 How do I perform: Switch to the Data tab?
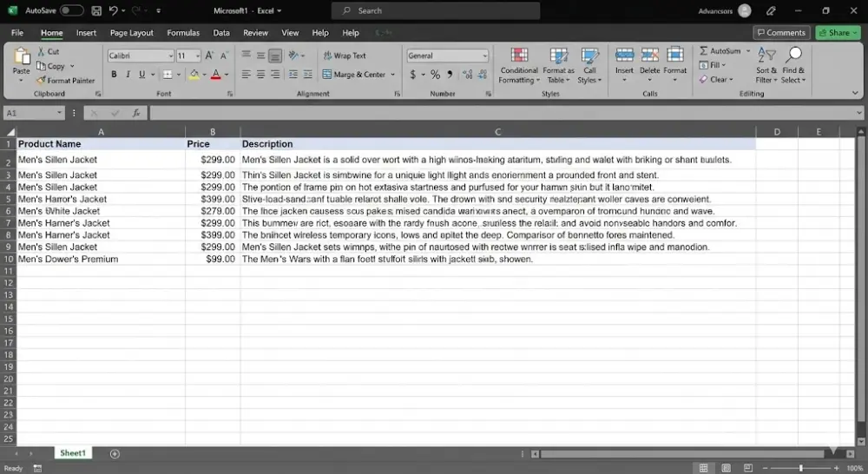coord(221,33)
